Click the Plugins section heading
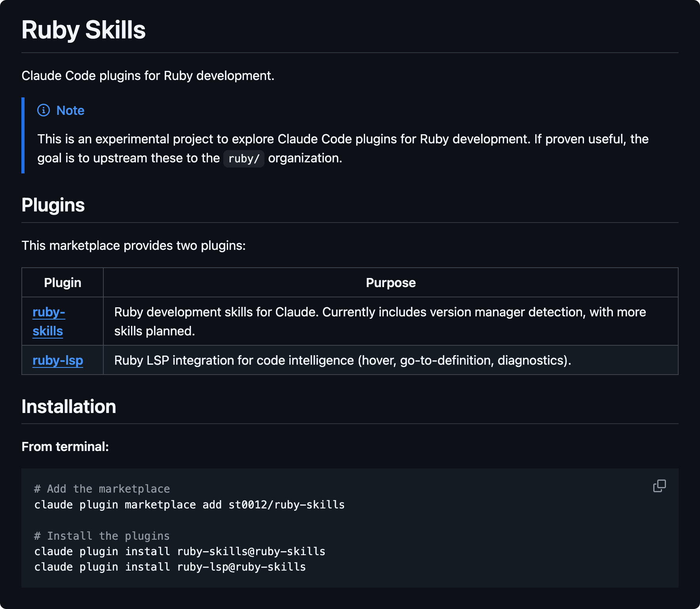 (53, 205)
